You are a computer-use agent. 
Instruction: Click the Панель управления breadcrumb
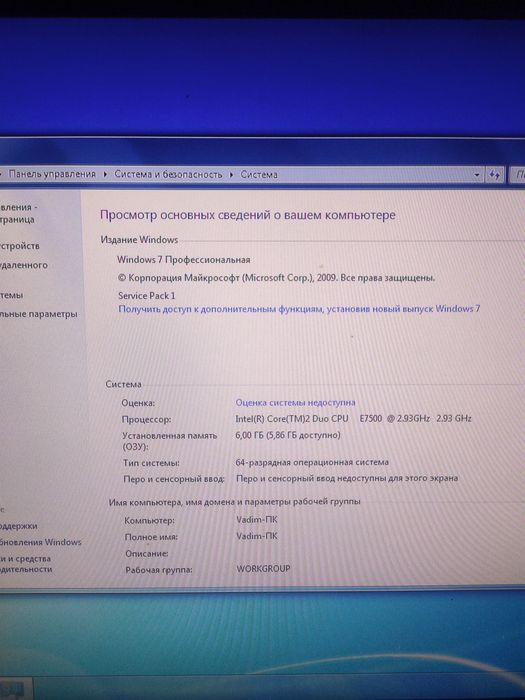[x=52, y=174]
